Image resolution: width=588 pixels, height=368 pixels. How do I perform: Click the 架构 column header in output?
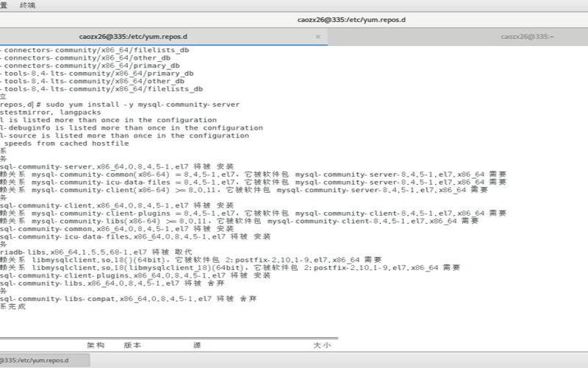click(96, 344)
